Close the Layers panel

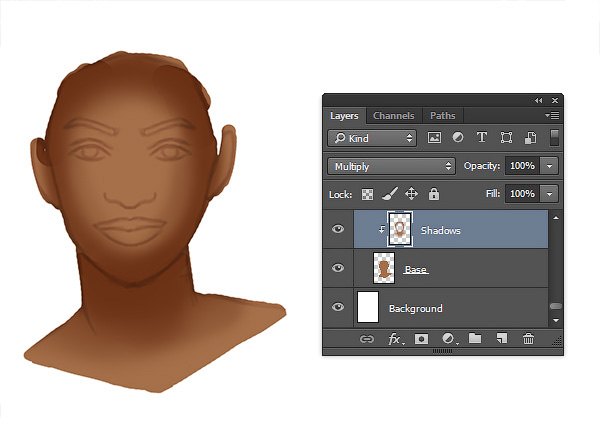tap(555, 100)
